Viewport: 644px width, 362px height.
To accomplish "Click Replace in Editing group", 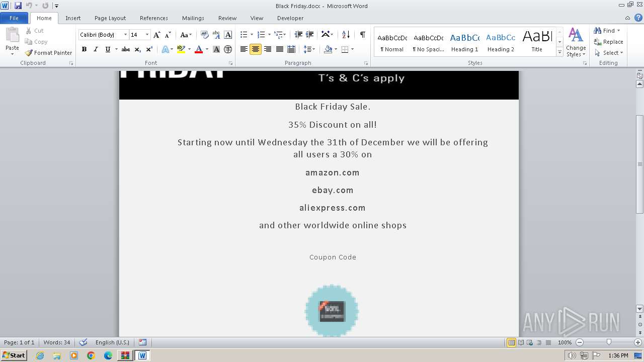I will pyautogui.click(x=609, y=42).
